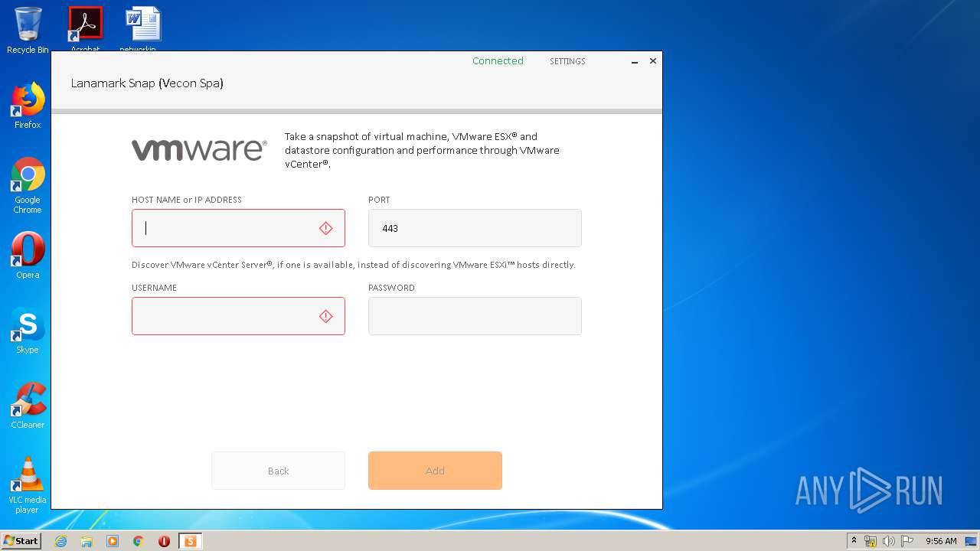
Task: Click the Port field containing 443
Action: pos(475,228)
